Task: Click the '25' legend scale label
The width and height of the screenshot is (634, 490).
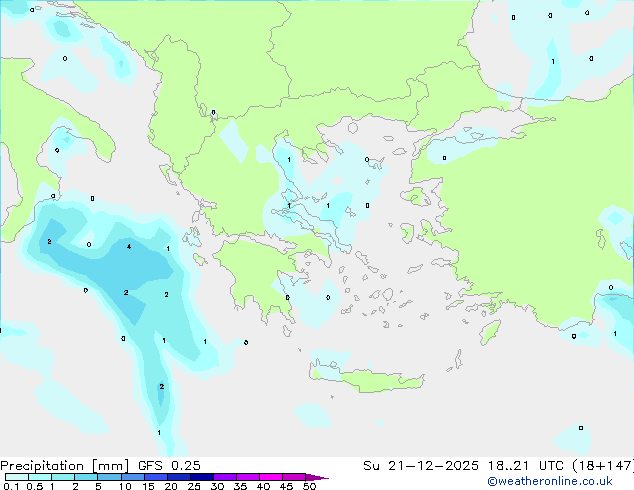Action: coord(194,486)
